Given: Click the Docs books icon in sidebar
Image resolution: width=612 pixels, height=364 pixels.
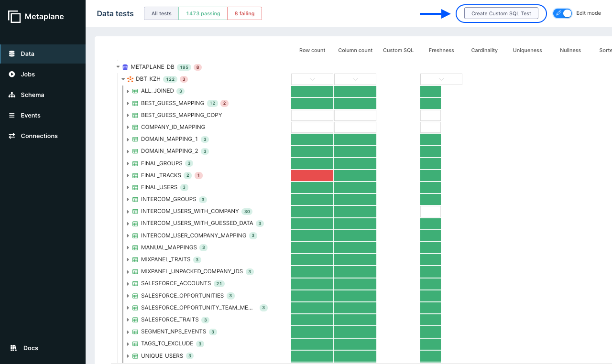Looking at the screenshot, I should pos(13,348).
